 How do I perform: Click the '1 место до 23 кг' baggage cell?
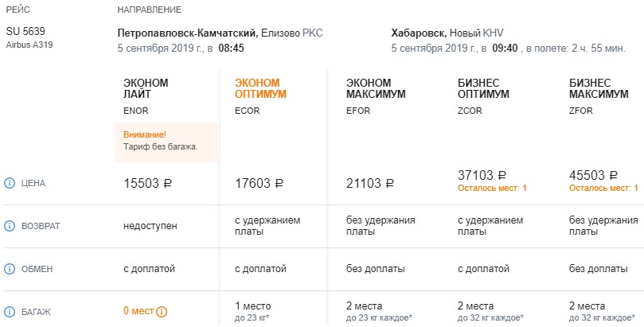(x=253, y=311)
